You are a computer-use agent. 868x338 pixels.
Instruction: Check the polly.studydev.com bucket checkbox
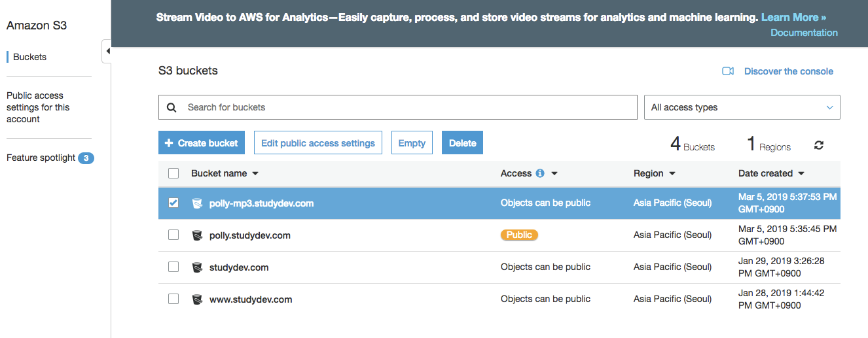173,235
